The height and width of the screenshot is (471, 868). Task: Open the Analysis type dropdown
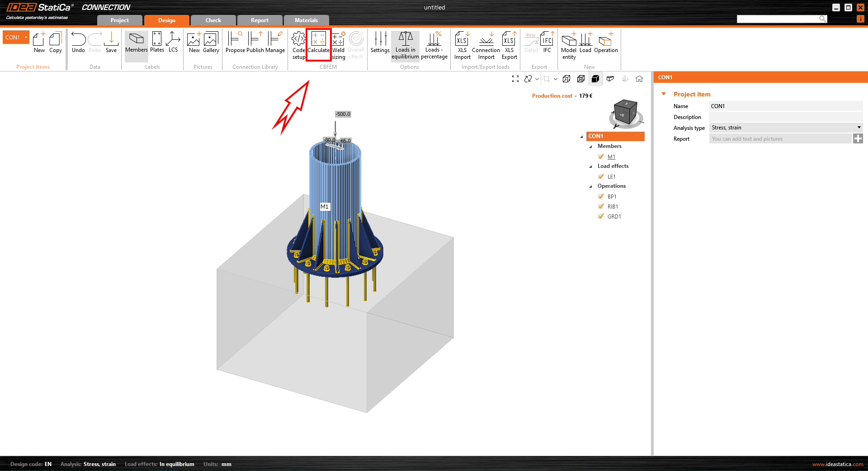click(785, 128)
